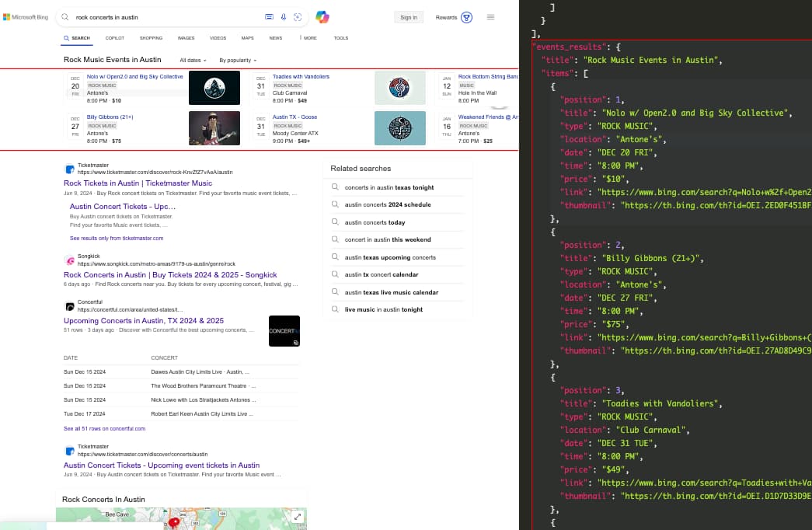
Task: Click the Austin TX - Goose event thumbnail
Action: pyautogui.click(x=400, y=128)
